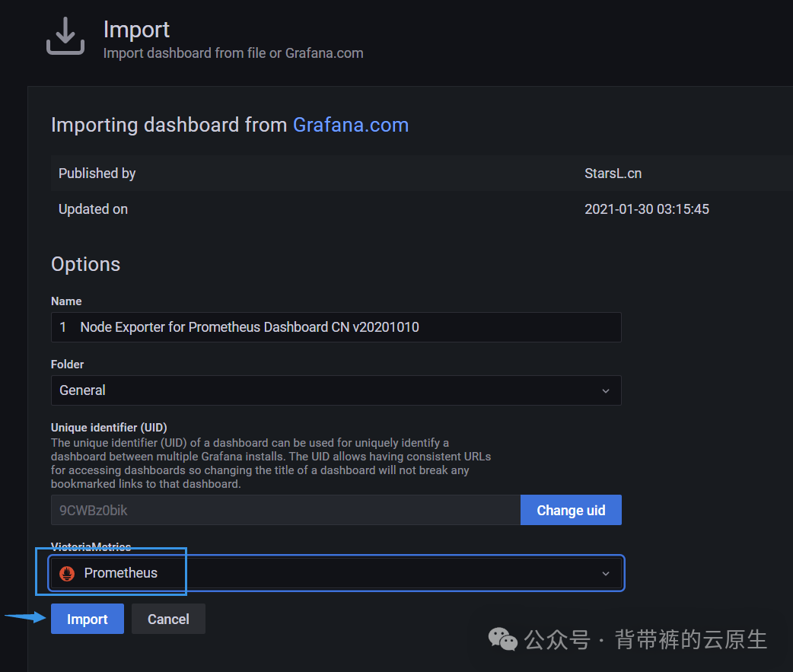Click the Change uid button

[571, 510]
